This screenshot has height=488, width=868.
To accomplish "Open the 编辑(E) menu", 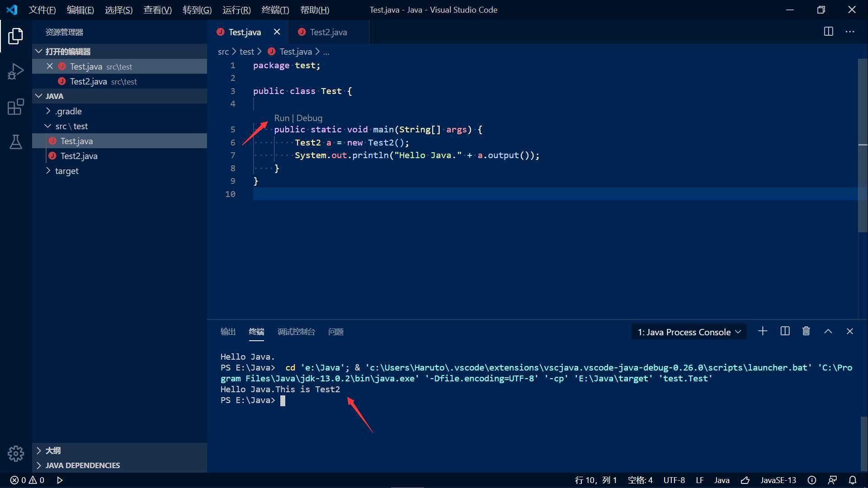I will tap(80, 10).
